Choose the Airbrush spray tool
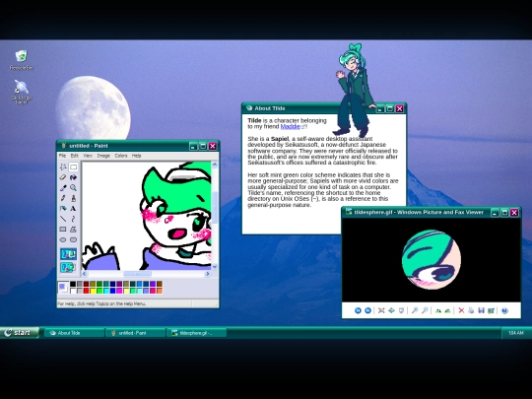 (63, 209)
